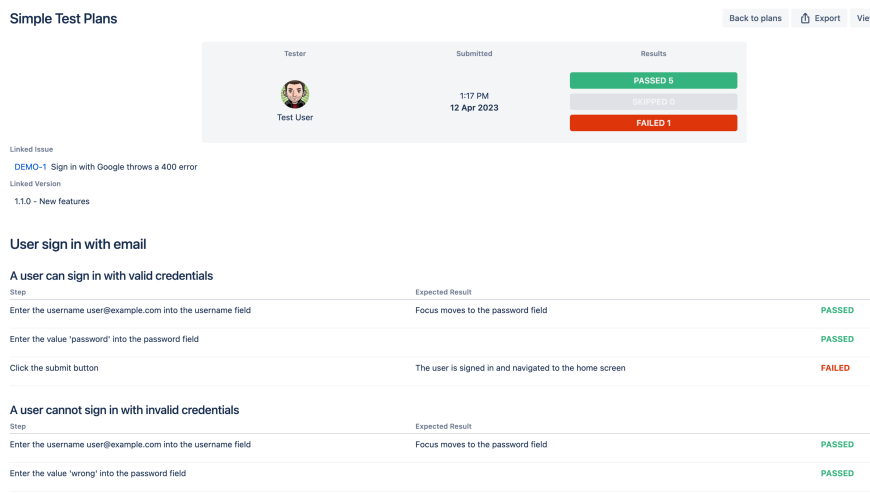Click the partially visible View button
This screenshot has height=494, width=870.
pyautogui.click(x=862, y=18)
